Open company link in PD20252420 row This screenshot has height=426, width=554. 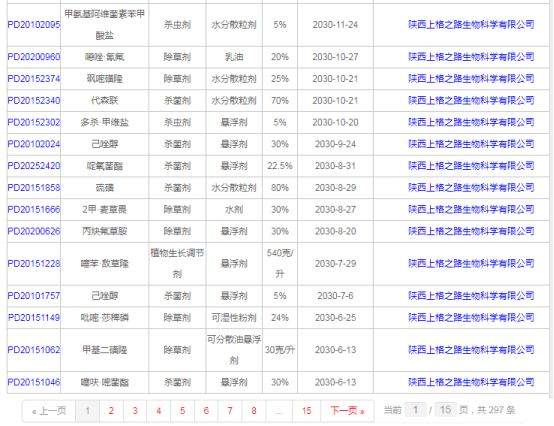[x=471, y=166]
